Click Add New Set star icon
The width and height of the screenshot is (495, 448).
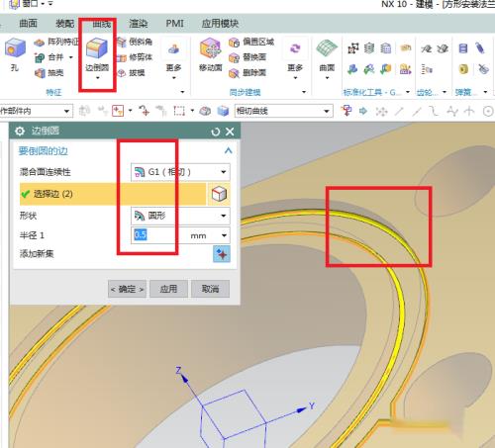pyautogui.click(x=222, y=254)
